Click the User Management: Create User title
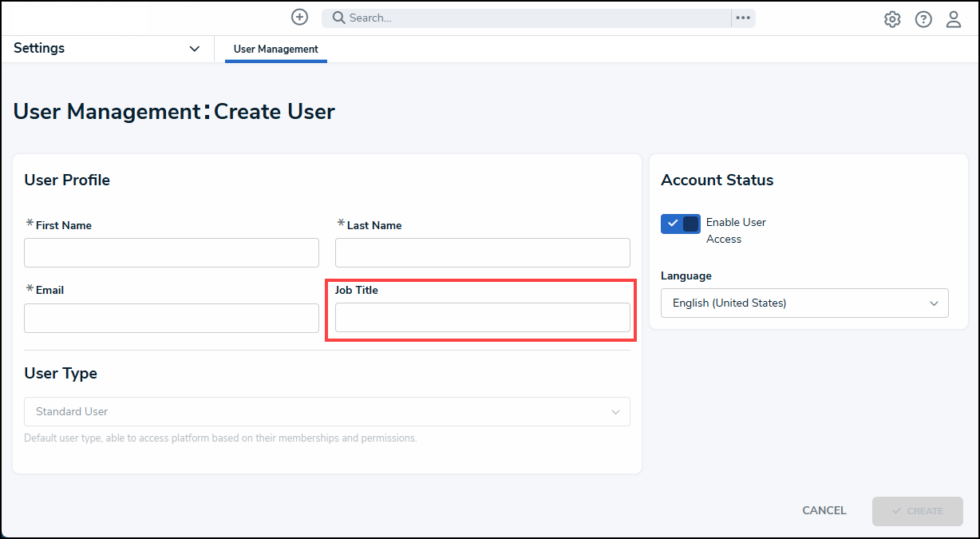Screen dimensions: 980x539 pos(174,112)
